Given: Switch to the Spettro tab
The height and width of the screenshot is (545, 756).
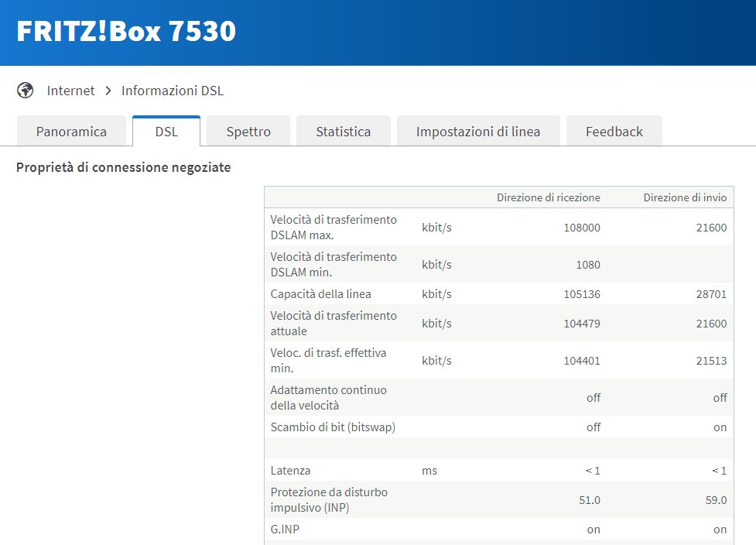Looking at the screenshot, I should pos(248,132).
